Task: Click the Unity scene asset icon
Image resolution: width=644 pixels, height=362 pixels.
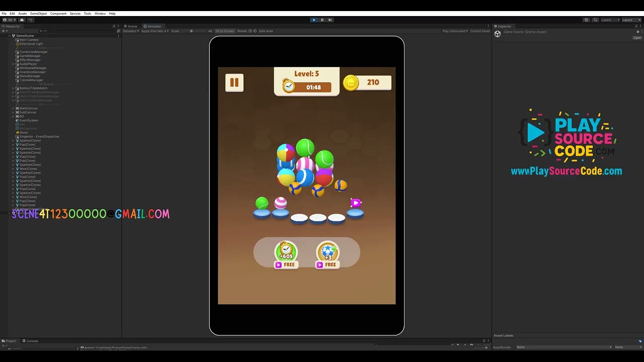Action: (x=498, y=34)
